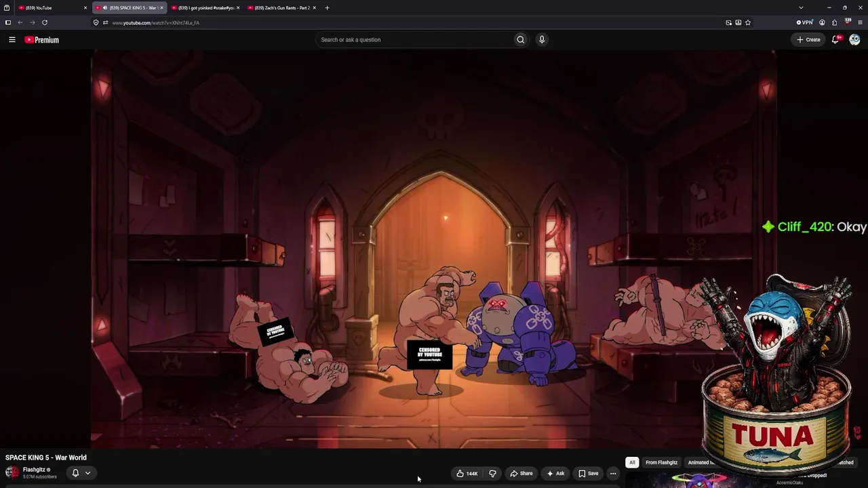The width and height of the screenshot is (868, 488).
Task: Open the workspaces icon left of tabs
Action: click(x=7, y=7)
